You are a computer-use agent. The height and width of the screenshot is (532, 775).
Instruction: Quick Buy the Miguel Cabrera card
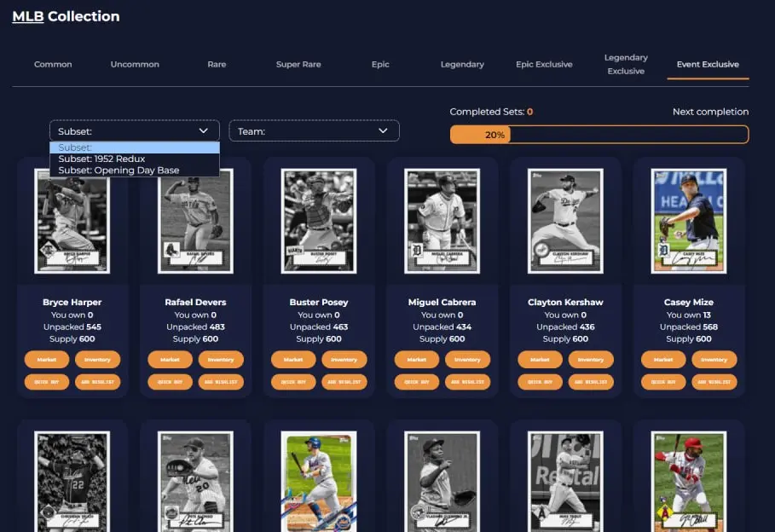417,382
